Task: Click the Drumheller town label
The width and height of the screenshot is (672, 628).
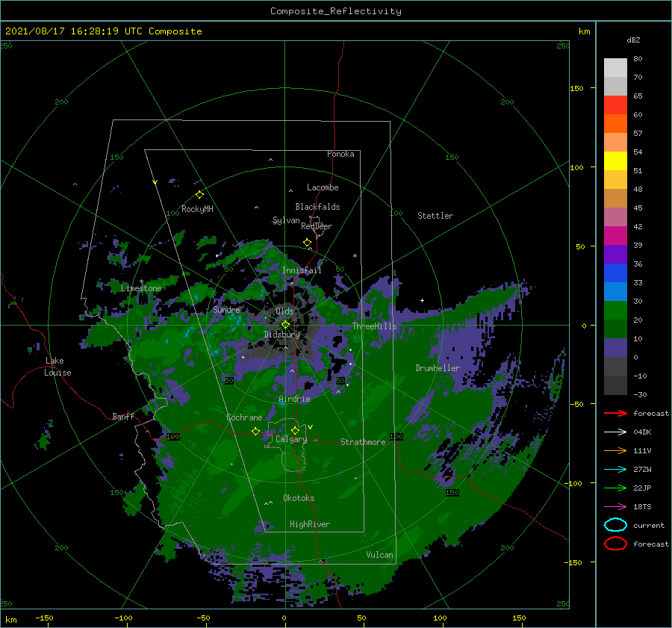Action: 437,368
